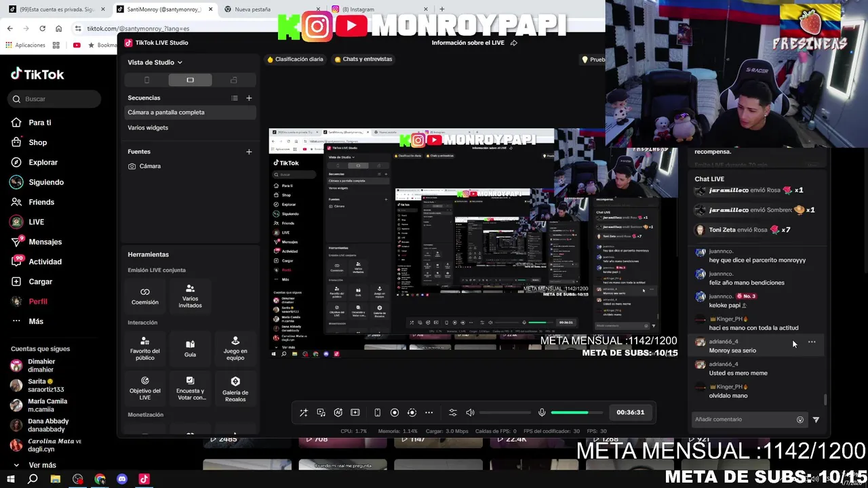Expand the Vista de Studio dropdown
The height and width of the screenshot is (488, 868).
coord(155,62)
